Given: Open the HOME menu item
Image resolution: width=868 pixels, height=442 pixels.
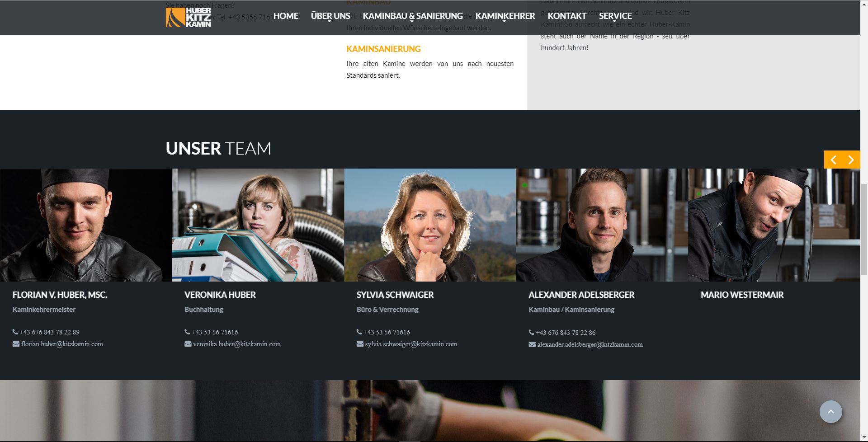Looking at the screenshot, I should pos(286,16).
